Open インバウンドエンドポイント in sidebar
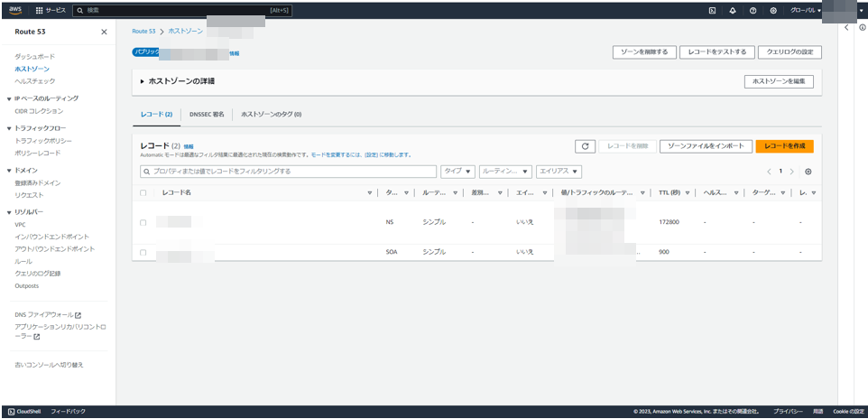The height and width of the screenshot is (419, 868). [x=52, y=237]
